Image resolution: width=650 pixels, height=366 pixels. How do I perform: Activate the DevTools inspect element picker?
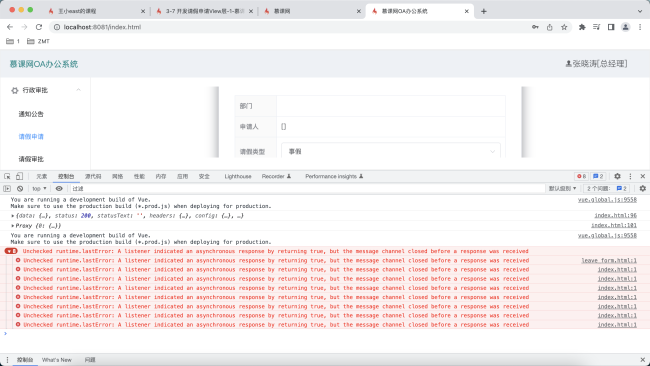[x=7, y=176]
